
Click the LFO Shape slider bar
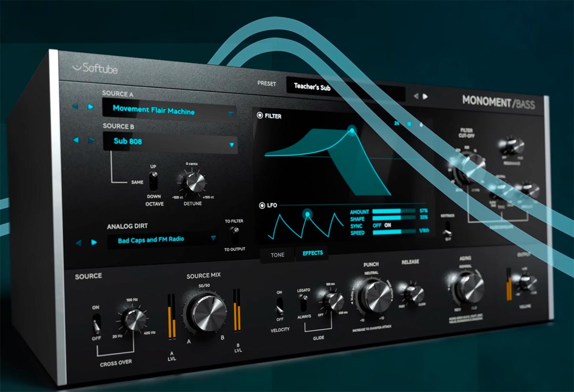coord(394,218)
